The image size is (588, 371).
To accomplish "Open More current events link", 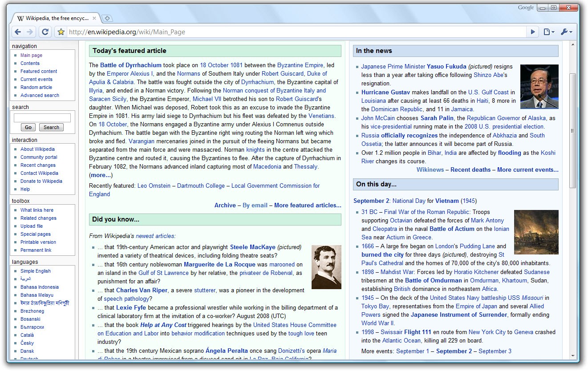I will click(528, 169).
